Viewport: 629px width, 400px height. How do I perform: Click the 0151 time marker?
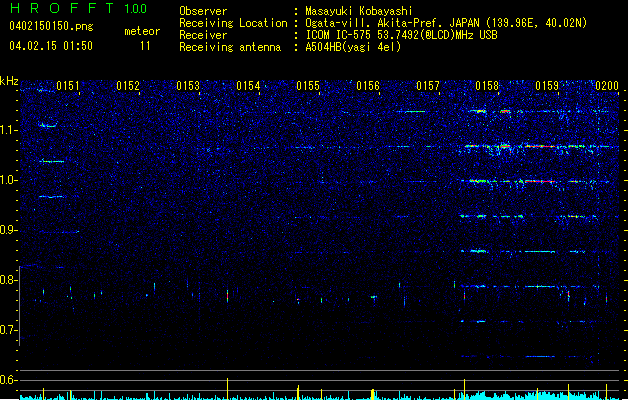coord(67,86)
